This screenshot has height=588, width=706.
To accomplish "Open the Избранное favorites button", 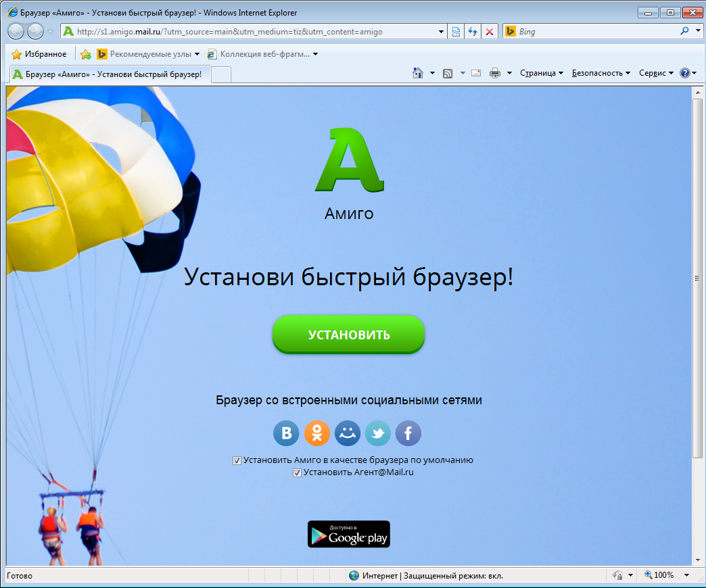I will coord(39,54).
